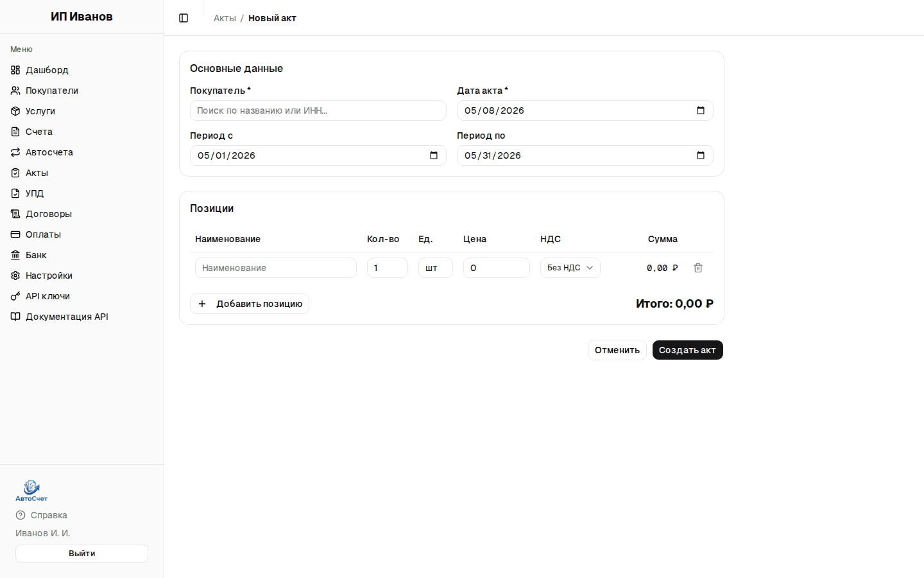Click the Отменить button
Image resolution: width=924 pixels, height=578 pixels.
(x=617, y=350)
